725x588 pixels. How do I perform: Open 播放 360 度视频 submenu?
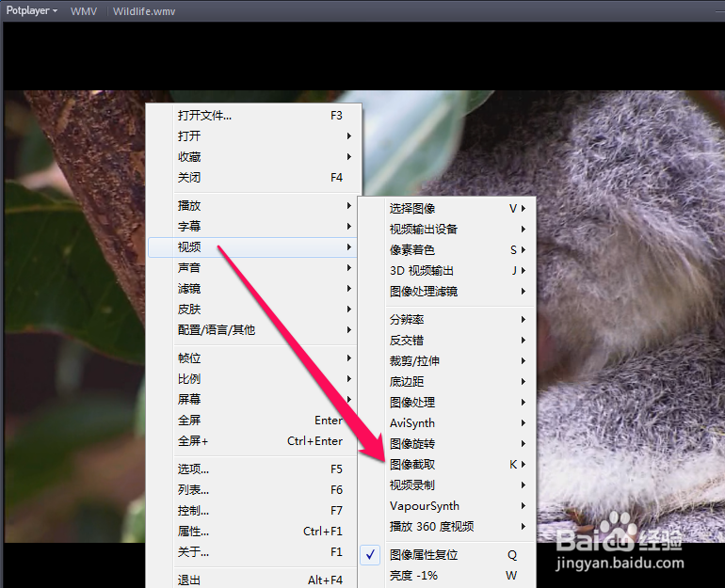(447, 527)
